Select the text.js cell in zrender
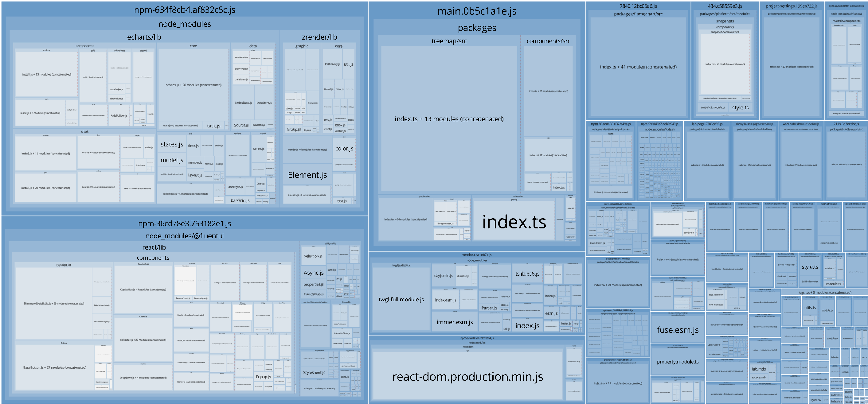This screenshot has height=404, width=868. click(x=342, y=201)
